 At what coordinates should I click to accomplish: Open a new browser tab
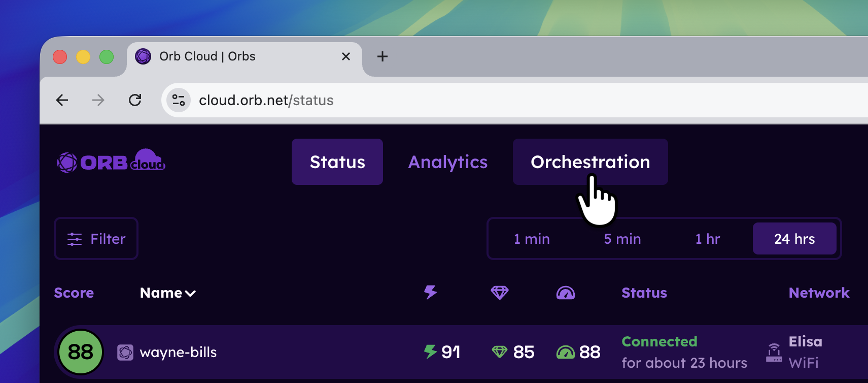click(x=383, y=56)
